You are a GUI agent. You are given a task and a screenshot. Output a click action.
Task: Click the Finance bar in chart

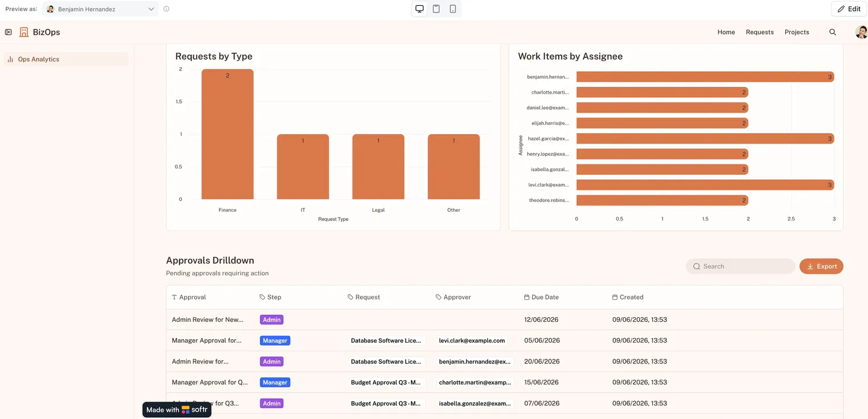(227, 134)
